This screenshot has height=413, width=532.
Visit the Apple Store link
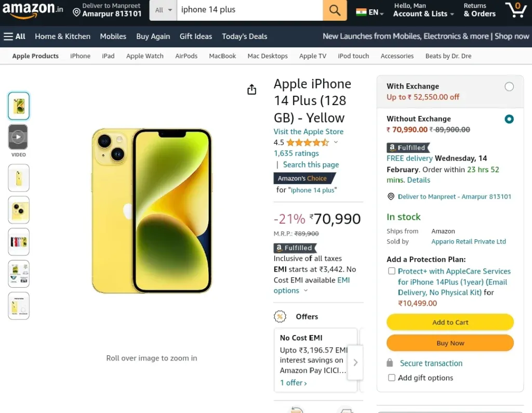pos(309,132)
